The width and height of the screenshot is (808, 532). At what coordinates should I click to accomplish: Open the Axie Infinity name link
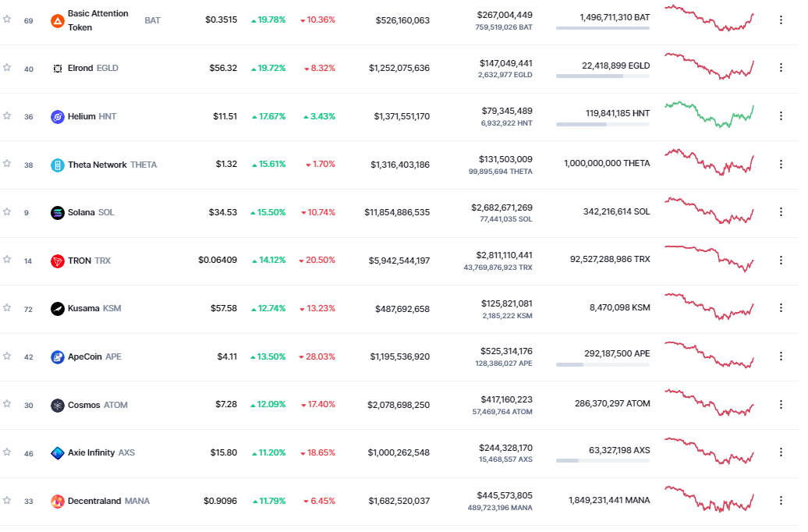[91, 452]
